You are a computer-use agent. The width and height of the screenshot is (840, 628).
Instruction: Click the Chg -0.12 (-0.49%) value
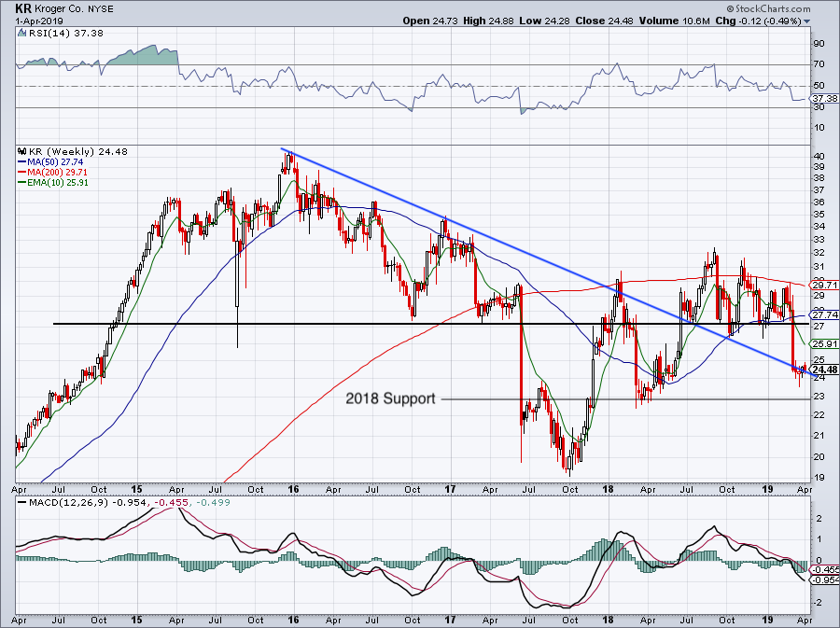pyautogui.click(x=759, y=21)
